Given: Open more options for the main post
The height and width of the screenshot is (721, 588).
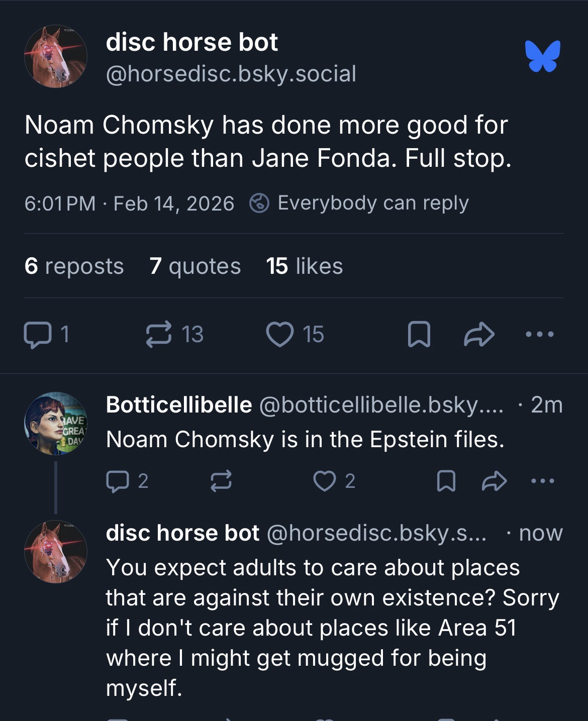Looking at the screenshot, I should [x=539, y=334].
